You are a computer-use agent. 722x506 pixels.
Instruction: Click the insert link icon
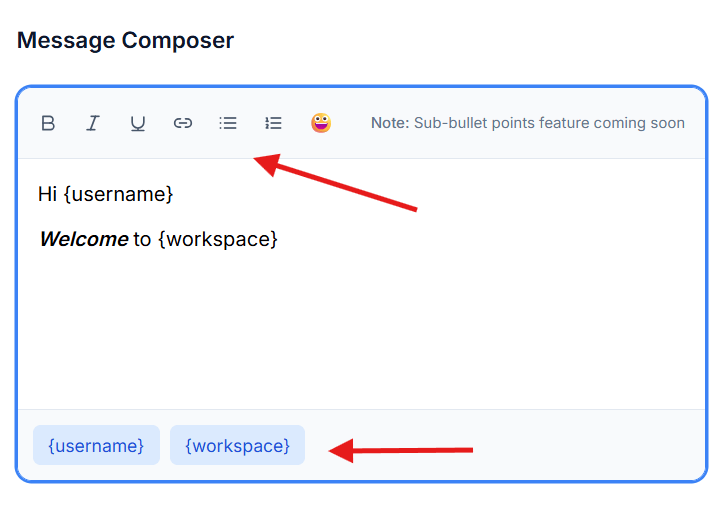183,124
